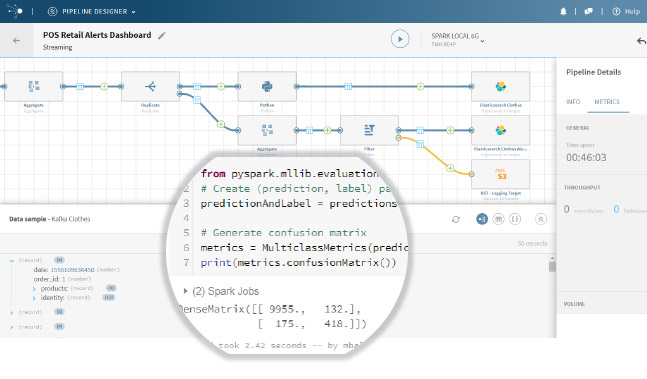Click the POS Retail Alerts Dashboard title
The image size is (647, 379).
(x=97, y=35)
